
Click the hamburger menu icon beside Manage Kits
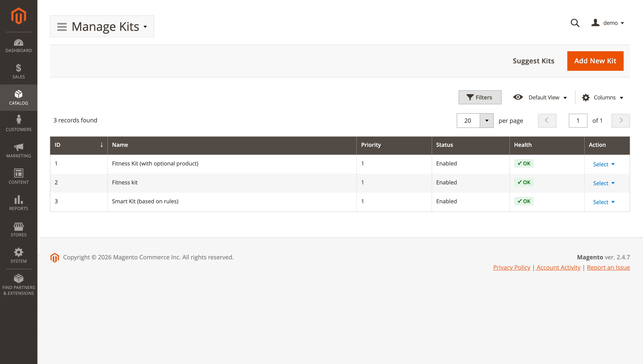62,27
